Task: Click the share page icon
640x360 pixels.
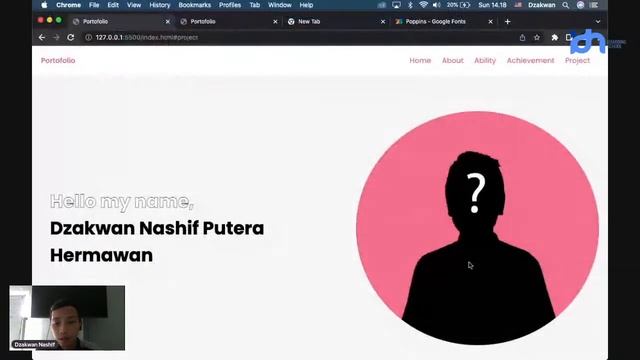Action: coord(522,37)
